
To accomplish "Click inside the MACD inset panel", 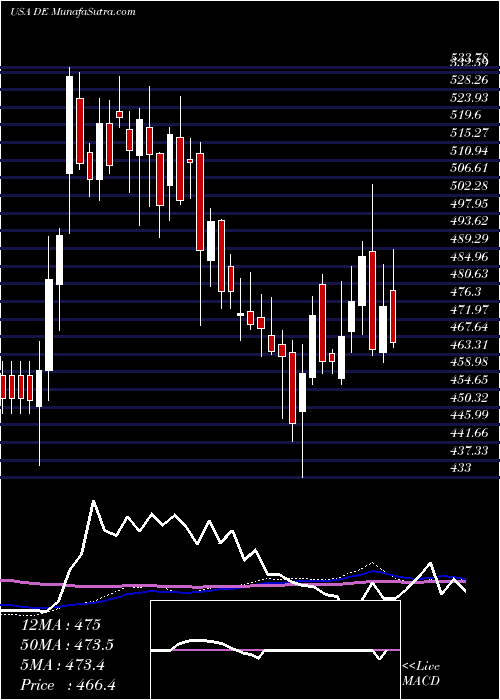I will 275,650.
